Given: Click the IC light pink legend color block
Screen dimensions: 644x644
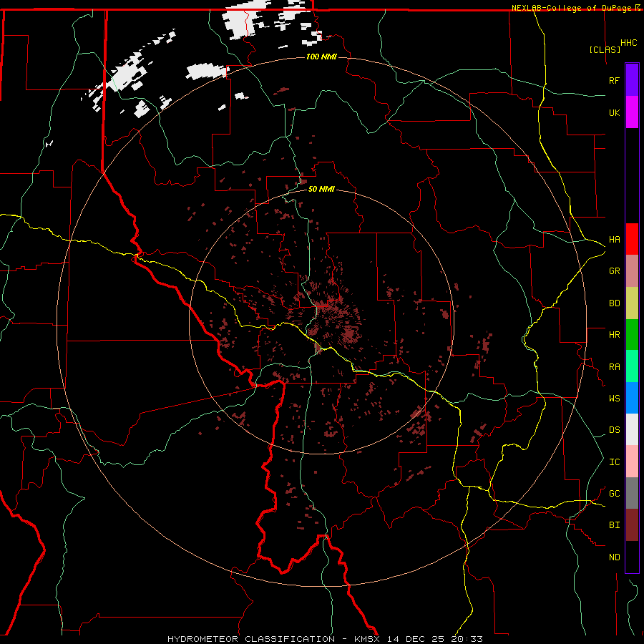Looking at the screenshot, I should pos(632,462).
